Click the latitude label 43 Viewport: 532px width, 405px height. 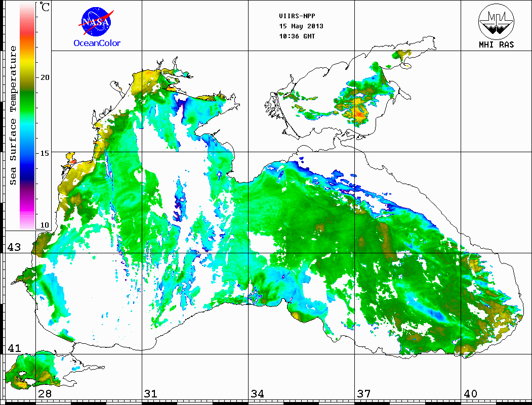pyautogui.click(x=14, y=247)
